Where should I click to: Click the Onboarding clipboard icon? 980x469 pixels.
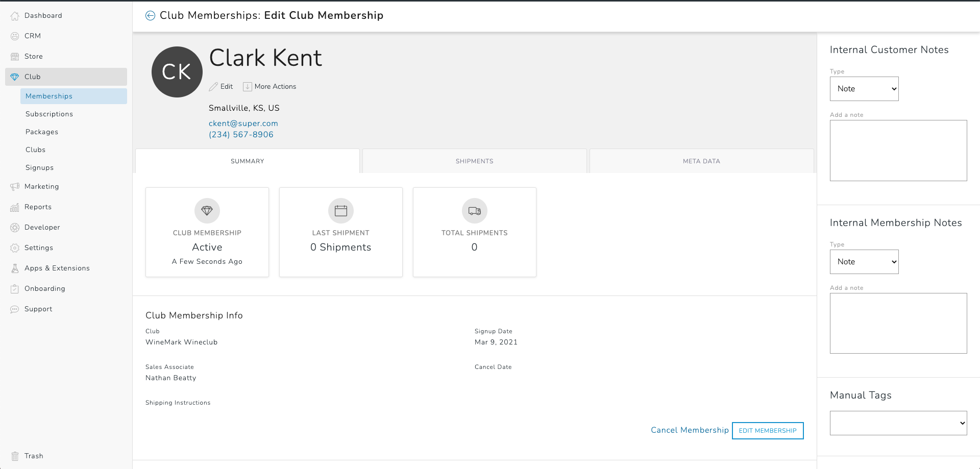coord(15,289)
